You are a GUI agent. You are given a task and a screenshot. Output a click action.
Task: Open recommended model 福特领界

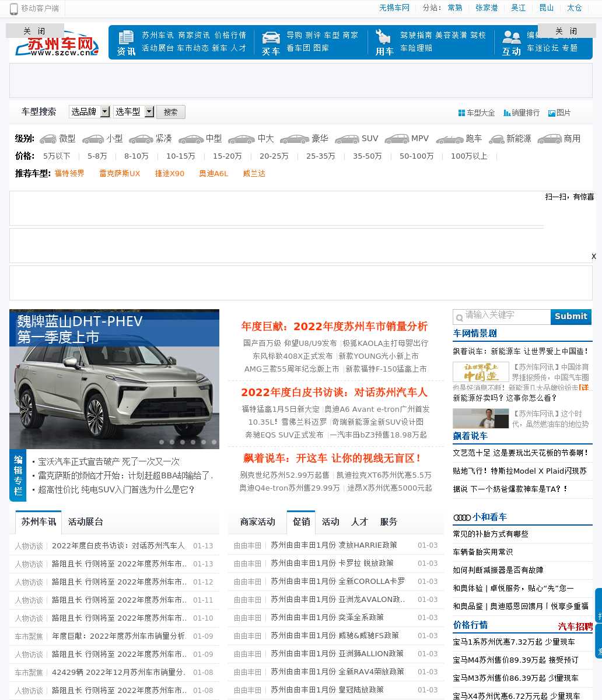[69, 174]
